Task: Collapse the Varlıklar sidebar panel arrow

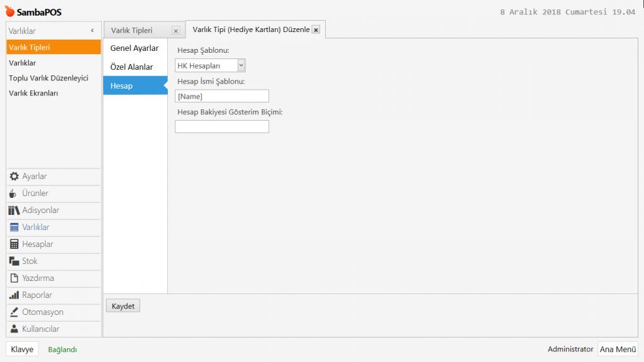Action: pos(92,30)
